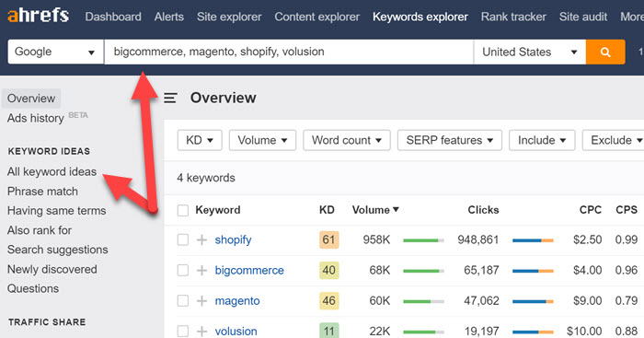This screenshot has width=644, height=338.
Task: Sort by the Volume column header
Action: pos(375,210)
